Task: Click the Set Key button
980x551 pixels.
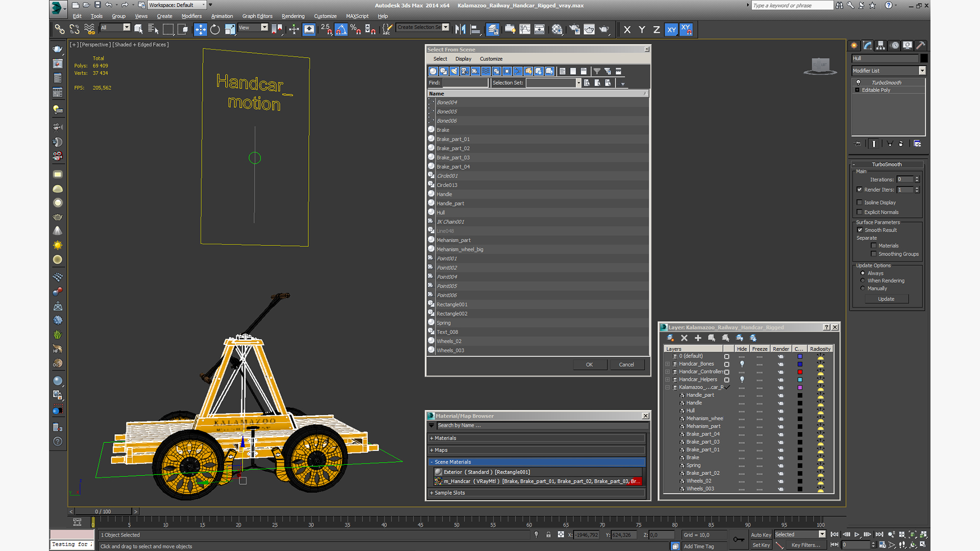Action: (761, 545)
